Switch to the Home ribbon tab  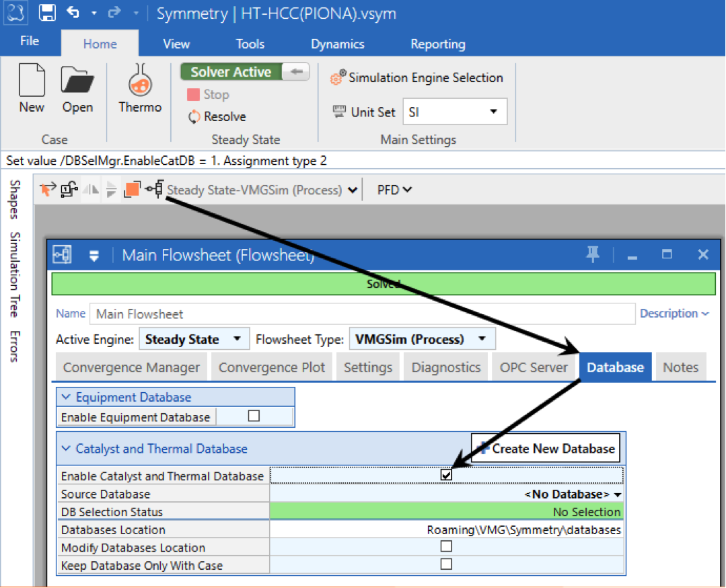(x=100, y=44)
